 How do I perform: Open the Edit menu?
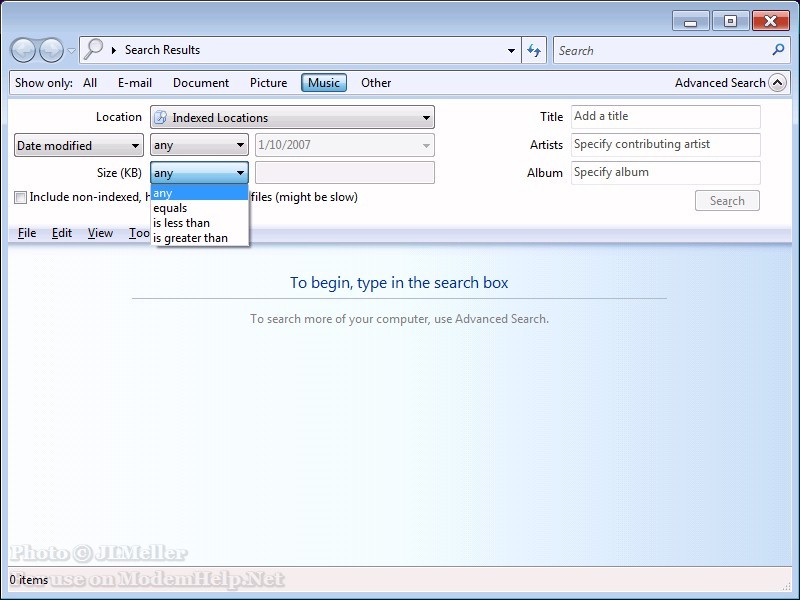pos(62,233)
